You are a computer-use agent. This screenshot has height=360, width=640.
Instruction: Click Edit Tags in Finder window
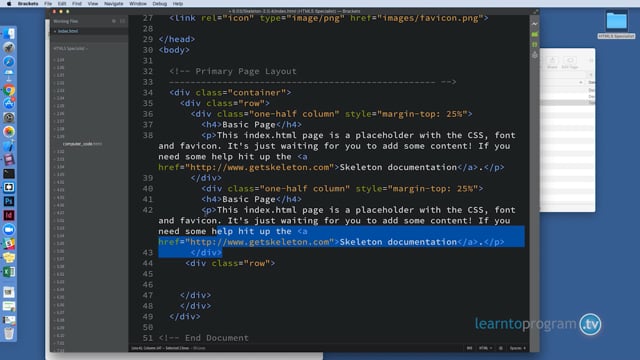570,62
